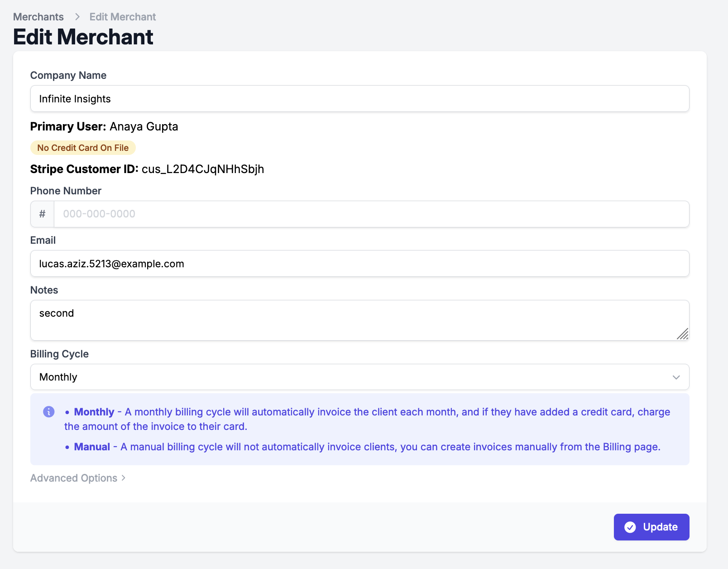Expand Advanced Options section
728x569 pixels.
pos(74,478)
